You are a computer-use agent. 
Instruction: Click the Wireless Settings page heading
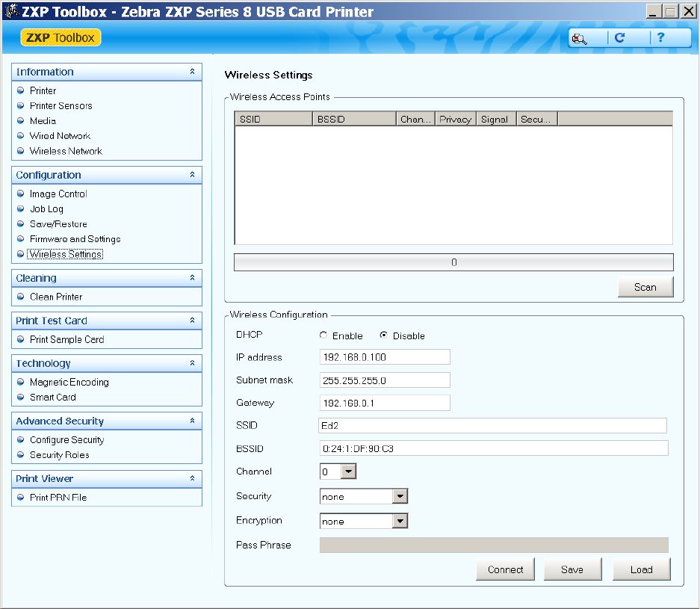click(268, 75)
